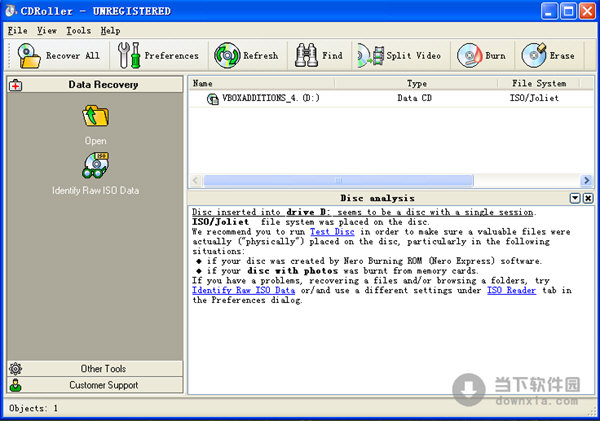The width and height of the screenshot is (600, 421).
Task: Close the Disc analysis pane
Action: point(588,198)
